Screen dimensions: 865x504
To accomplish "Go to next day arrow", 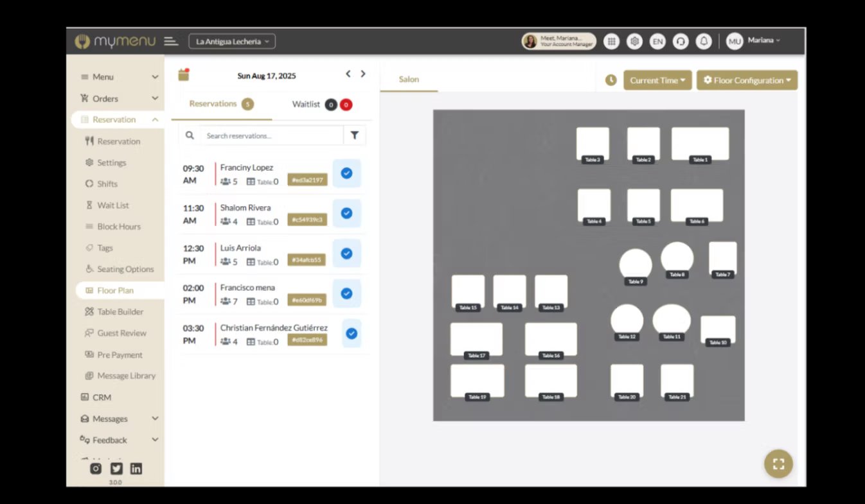I will click(363, 74).
